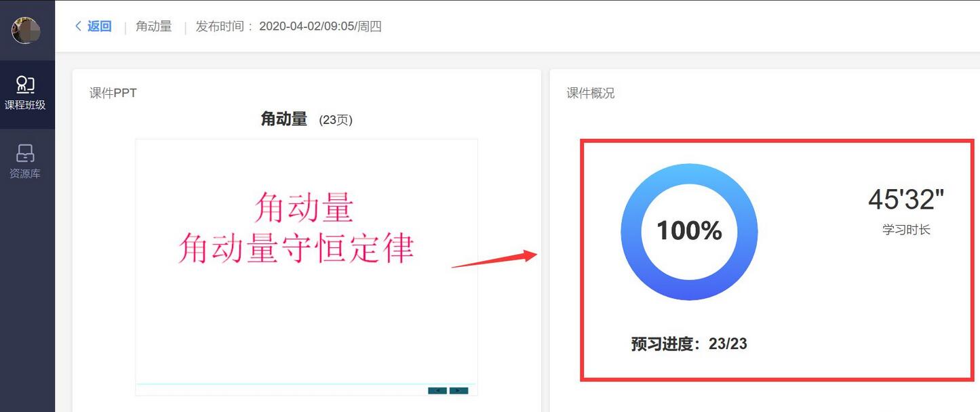Open the 角动量守恒定律 slide preview
The height and width of the screenshot is (412, 980).
click(307, 267)
